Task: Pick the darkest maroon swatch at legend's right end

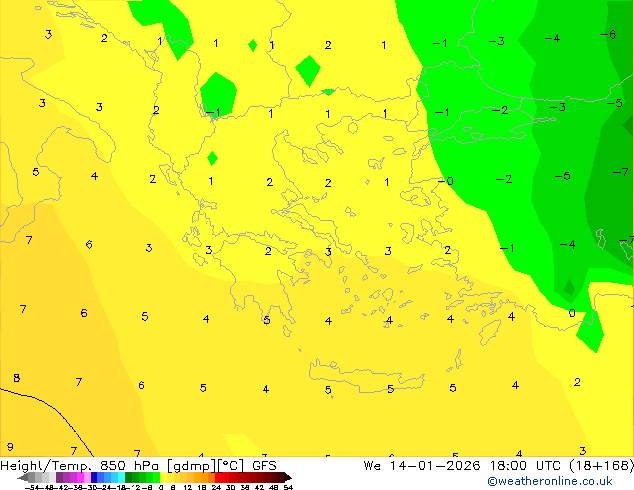Action: click(288, 477)
